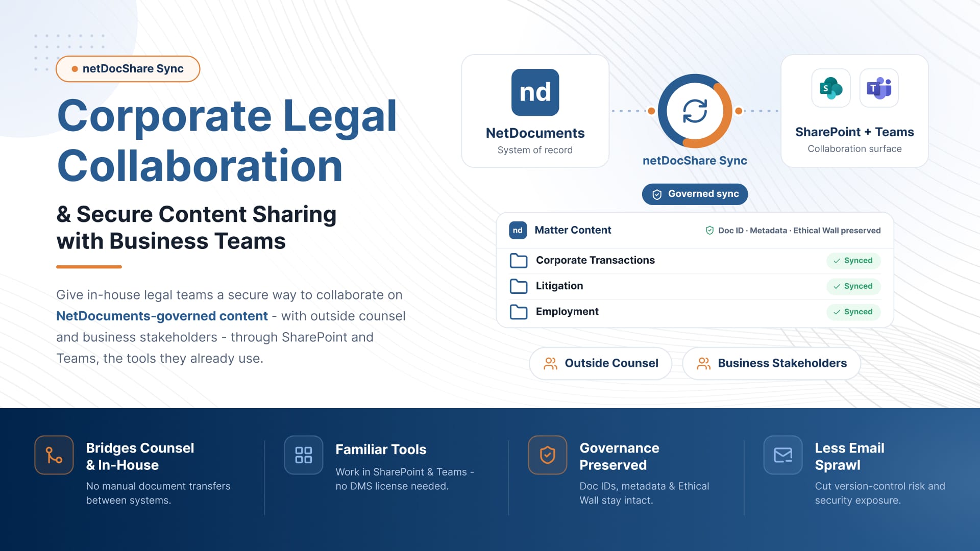Click the 'no DMS license needed' text
This screenshot has width=980, height=551.
[x=392, y=486]
